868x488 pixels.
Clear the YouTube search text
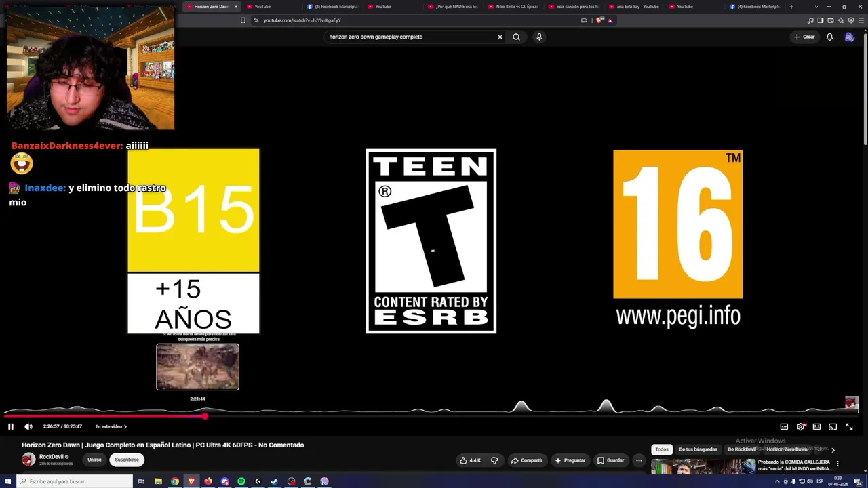[x=500, y=37]
